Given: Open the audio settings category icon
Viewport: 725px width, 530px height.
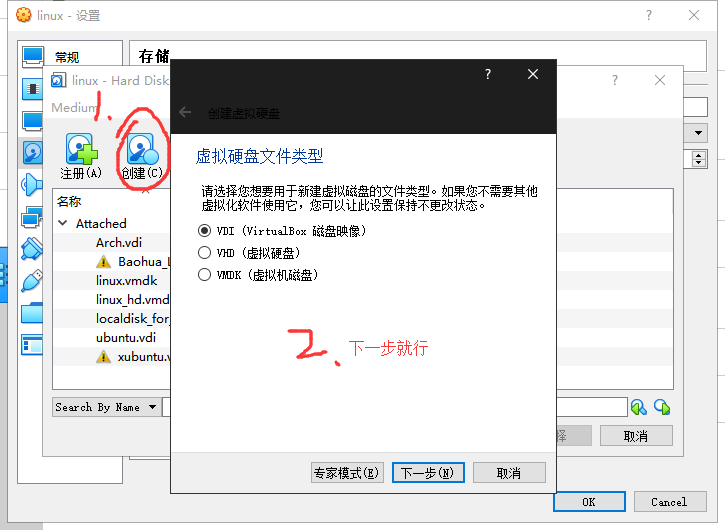Looking at the screenshot, I should (33, 184).
